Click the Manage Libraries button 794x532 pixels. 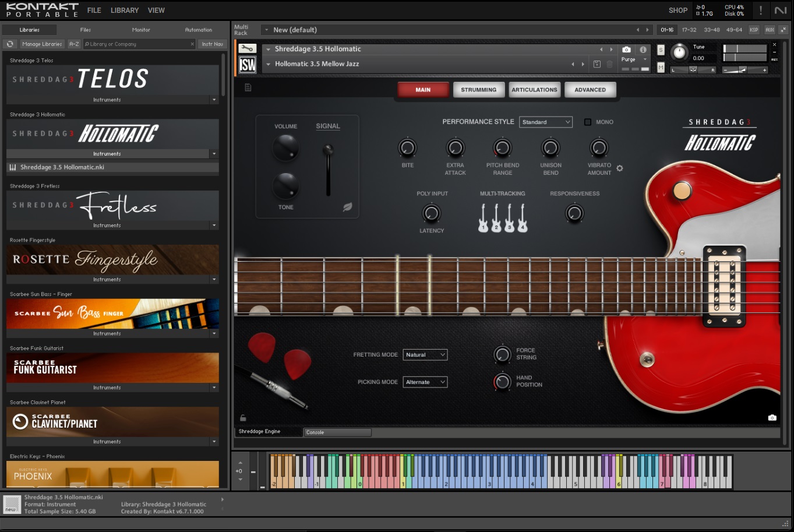[x=42, y=44]
